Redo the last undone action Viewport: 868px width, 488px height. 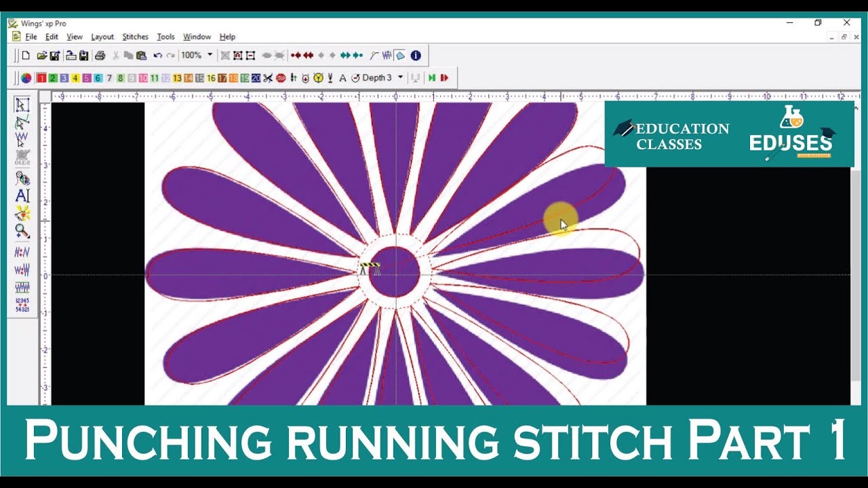click(x=171, y=56)
